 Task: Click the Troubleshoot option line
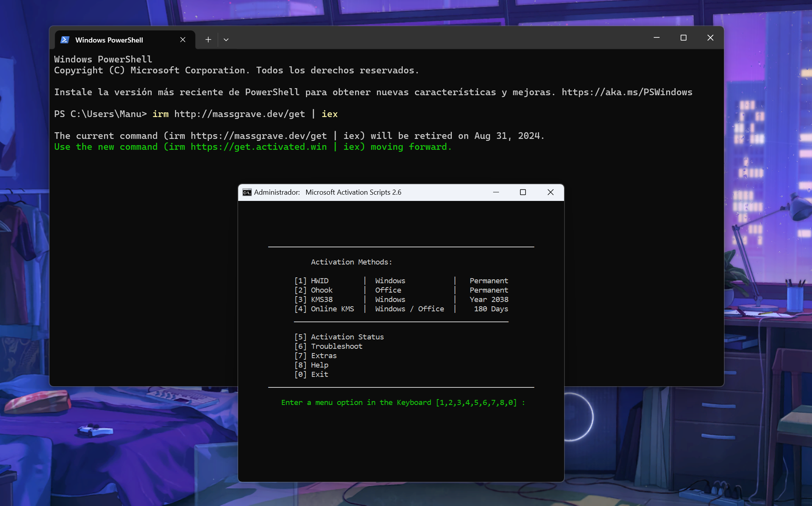click(x=336, y=346)
